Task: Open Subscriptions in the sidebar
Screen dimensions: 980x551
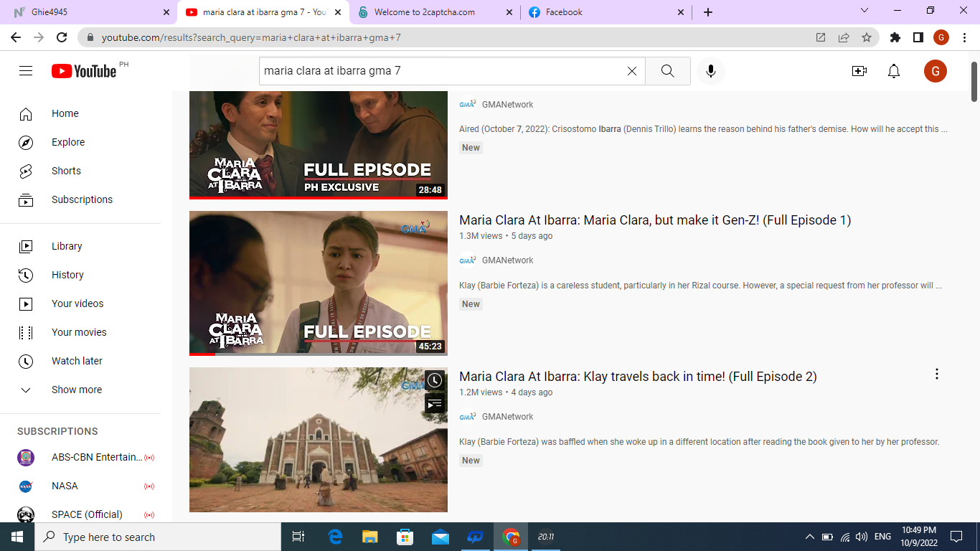Action: click(x=80, y=199)
